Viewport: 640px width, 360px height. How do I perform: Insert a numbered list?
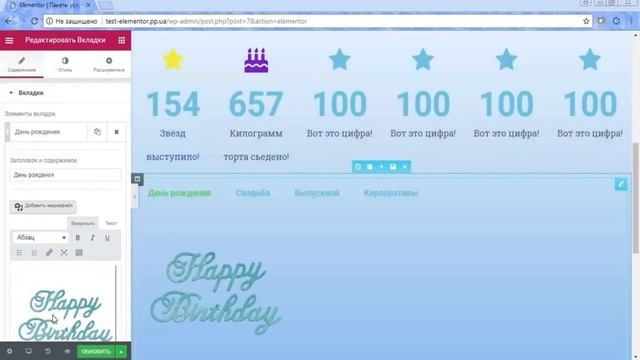(x=34, y=253)
